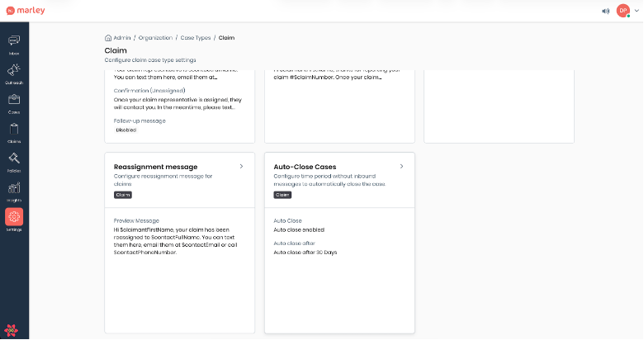
Task: Navigate to Admin breadcrumb link
Action: point(122,38)
